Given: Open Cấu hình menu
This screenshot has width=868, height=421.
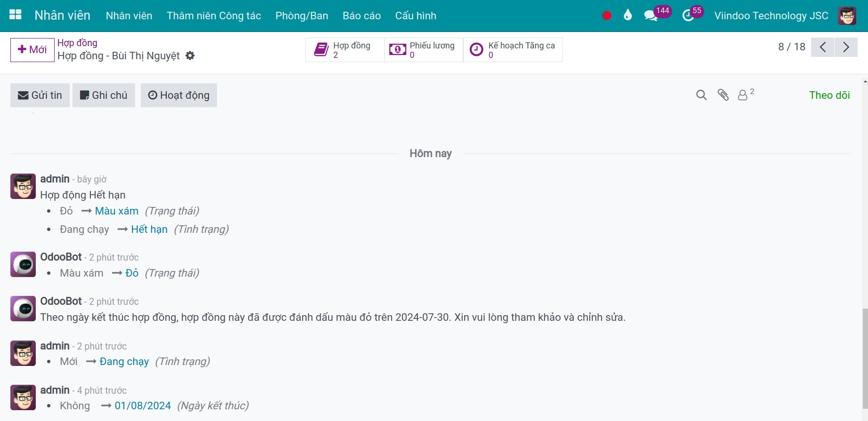Looking at the screenshot, I should [416, 16].
